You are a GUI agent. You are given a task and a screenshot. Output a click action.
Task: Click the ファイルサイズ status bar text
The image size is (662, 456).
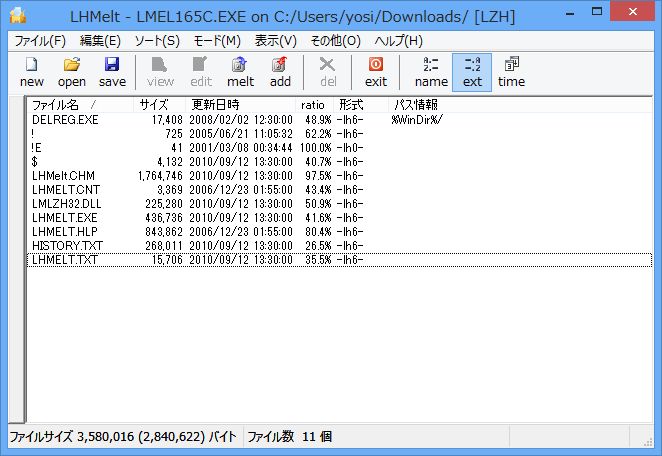(123, 436)
